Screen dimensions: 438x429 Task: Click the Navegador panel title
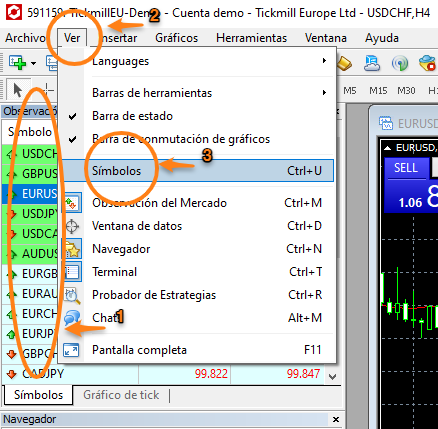(x=30, y=419)
